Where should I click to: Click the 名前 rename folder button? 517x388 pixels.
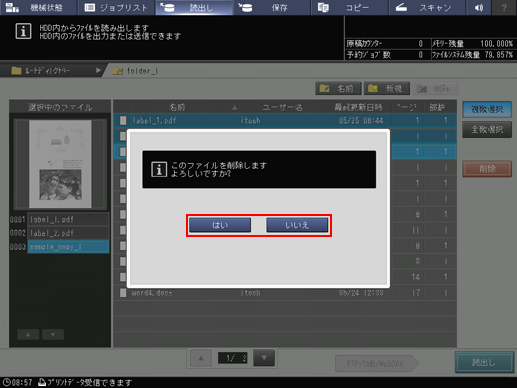pyautogui.click(x=338, y=89)
